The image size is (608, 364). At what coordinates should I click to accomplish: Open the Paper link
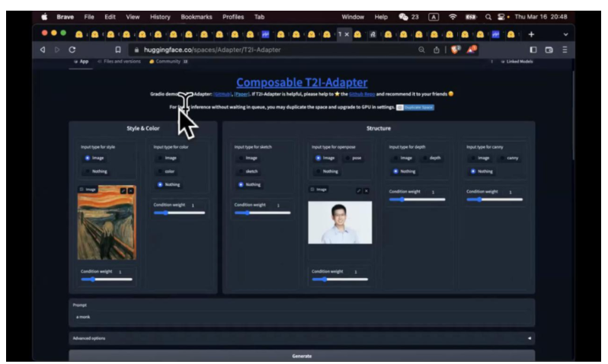tap(242, 94)
